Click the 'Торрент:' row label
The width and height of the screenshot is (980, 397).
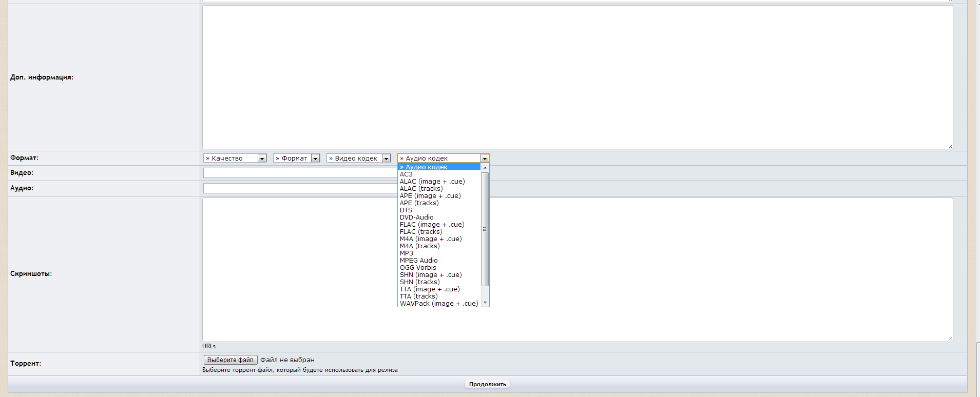click(x=26, y=364)
